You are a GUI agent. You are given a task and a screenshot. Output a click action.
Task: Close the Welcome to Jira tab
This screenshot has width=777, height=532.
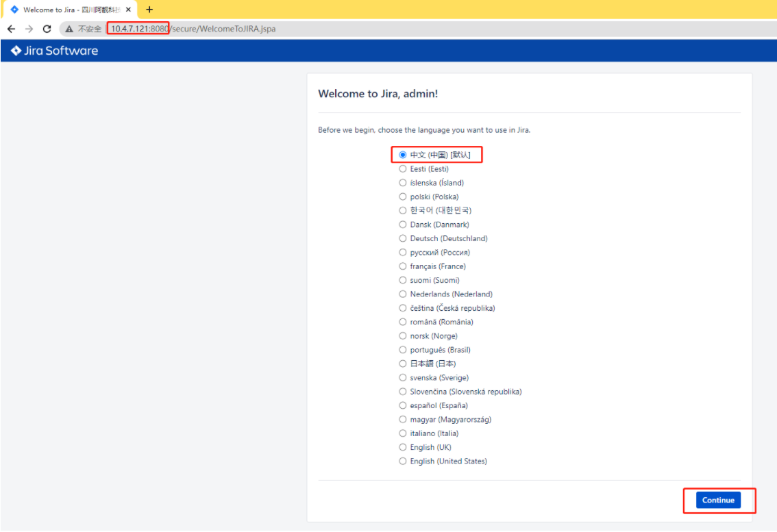(x=128, y=10)
